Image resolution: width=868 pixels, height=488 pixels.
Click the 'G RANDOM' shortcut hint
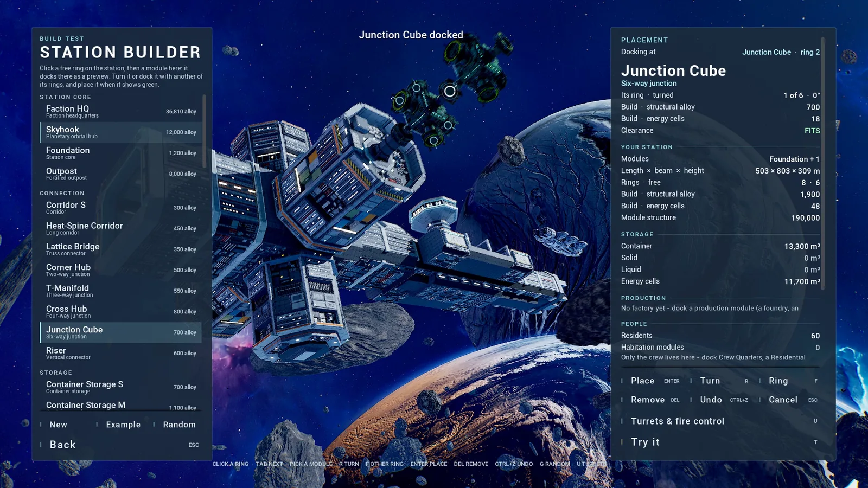click(x=554, y=464)
